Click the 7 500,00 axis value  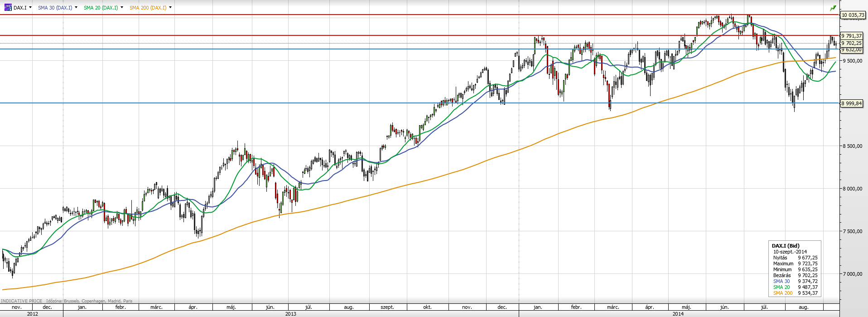tap(852, 231)
